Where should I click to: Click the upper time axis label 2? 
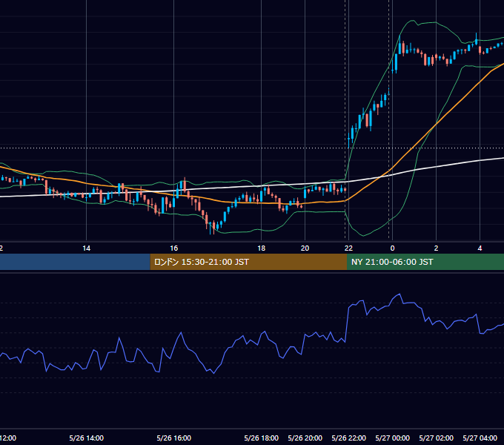point(436,248)
